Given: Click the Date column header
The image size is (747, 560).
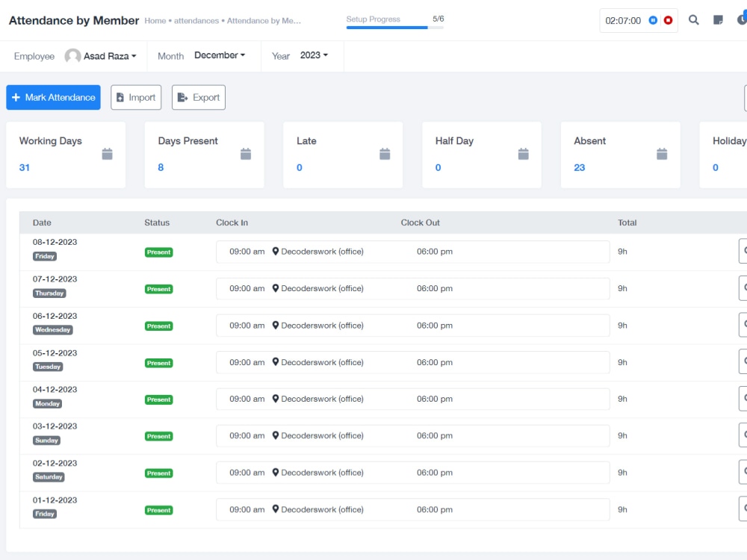Looking at the screenshot, I should [42, 223].
